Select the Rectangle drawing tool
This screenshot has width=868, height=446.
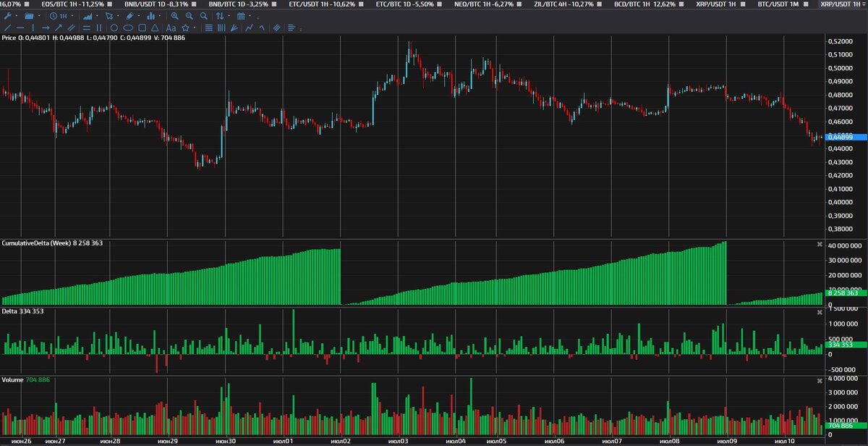(142, 28)
